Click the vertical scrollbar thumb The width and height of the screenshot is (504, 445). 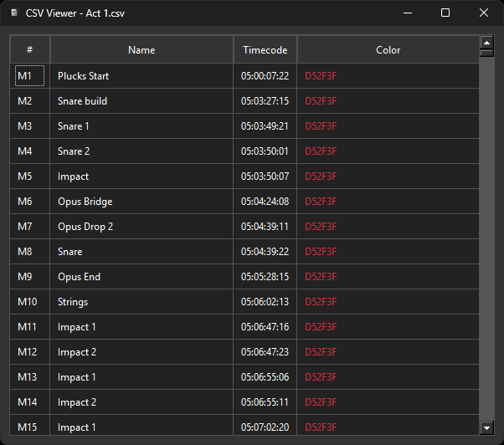[486, 53]
